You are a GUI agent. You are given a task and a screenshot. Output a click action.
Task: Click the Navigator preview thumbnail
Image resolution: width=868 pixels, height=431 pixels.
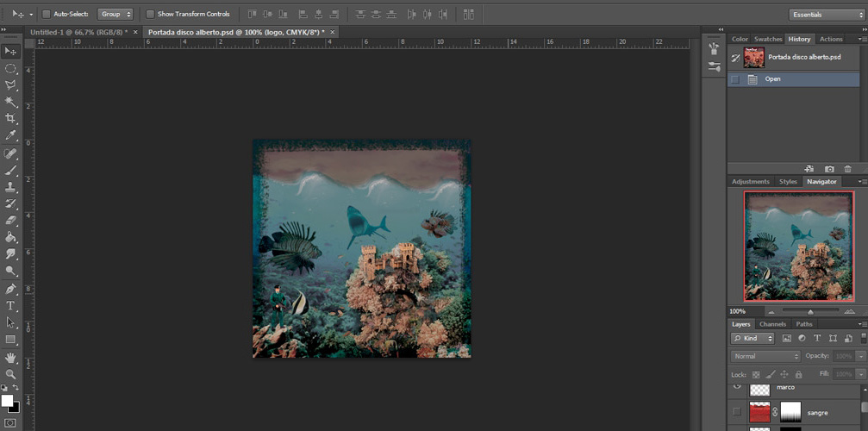(798, 246)
